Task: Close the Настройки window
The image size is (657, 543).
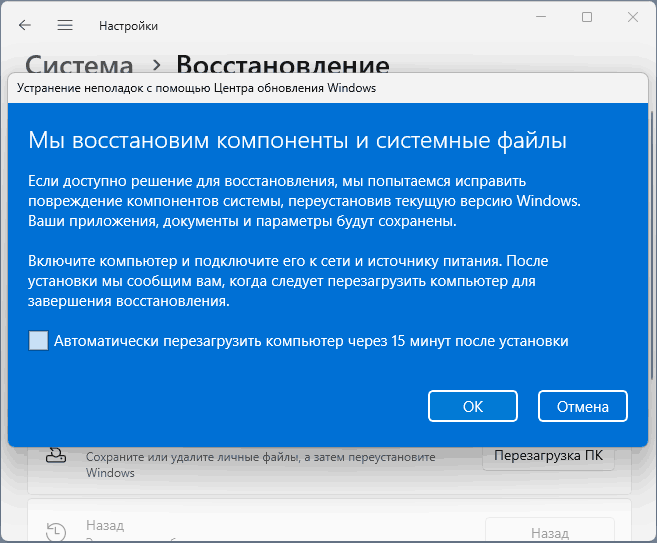Action: [x=633, y=17]
